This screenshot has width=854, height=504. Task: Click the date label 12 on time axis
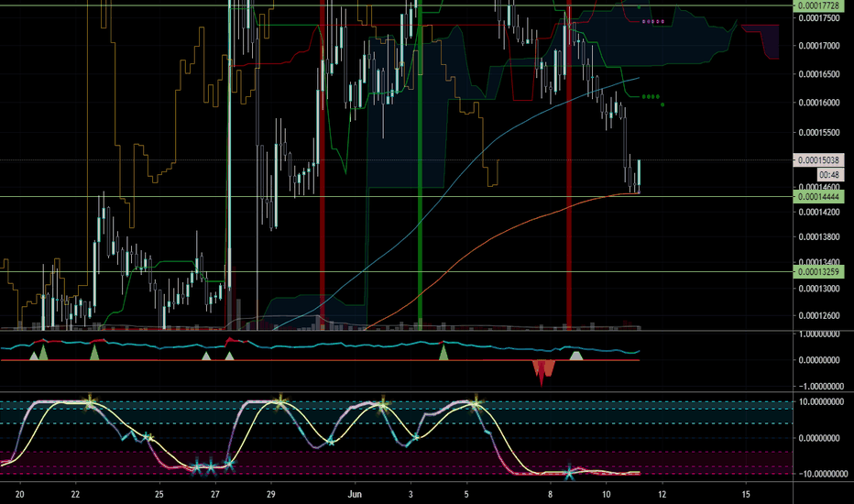click(x=662, y=495)
